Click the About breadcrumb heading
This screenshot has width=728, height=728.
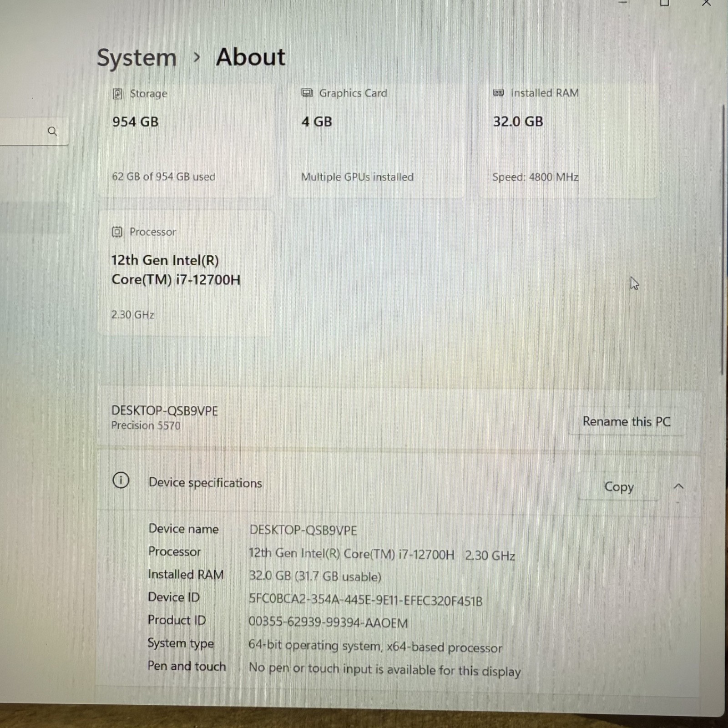251,57
